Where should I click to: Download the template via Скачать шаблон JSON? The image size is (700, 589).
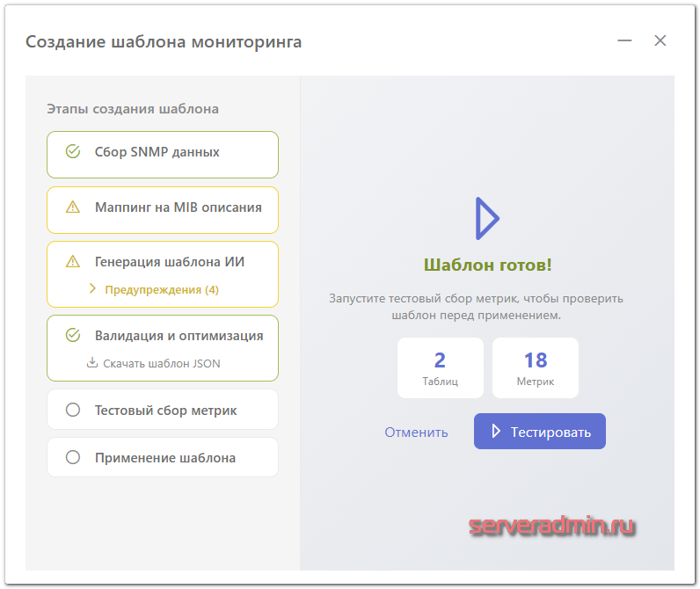pos(161,362)
